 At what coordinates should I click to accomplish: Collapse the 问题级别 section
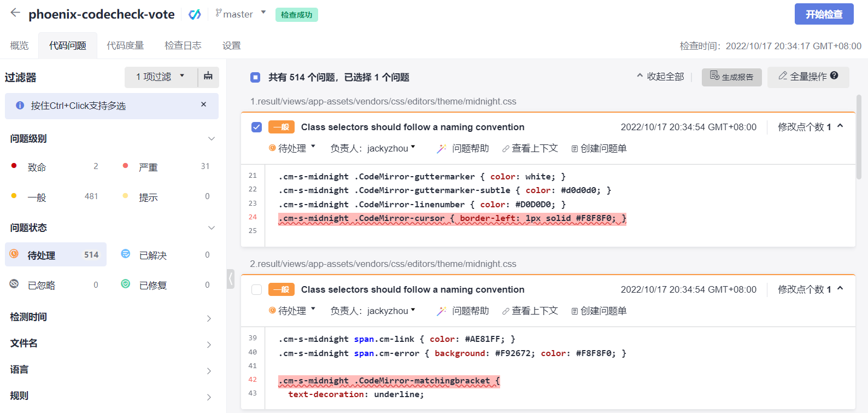212,138
